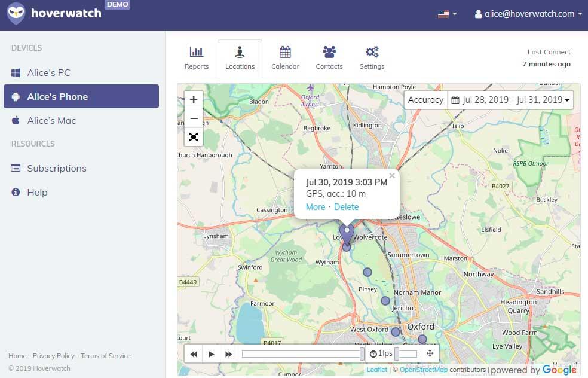Select Alice's Phone device

(x=81, y=96)
